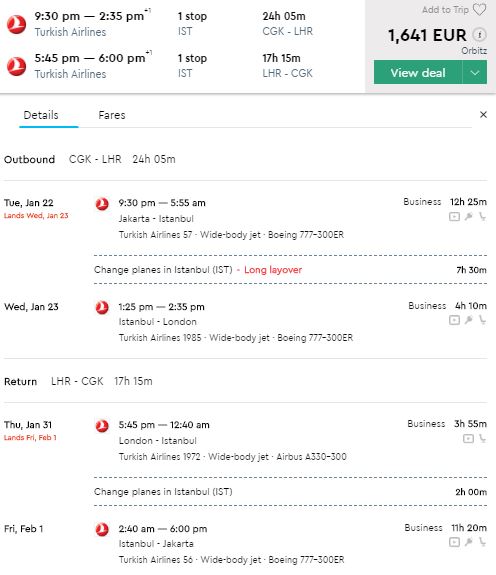Click the Orbitz provider name
Image resolution: width=496 pixels, height=575 pixels.
point(474,51)
